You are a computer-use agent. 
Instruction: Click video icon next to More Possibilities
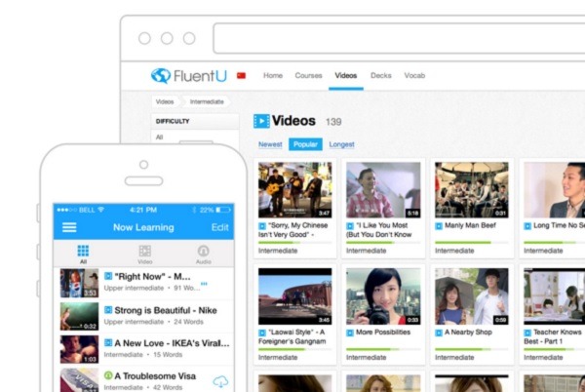(x=350, y=333)
